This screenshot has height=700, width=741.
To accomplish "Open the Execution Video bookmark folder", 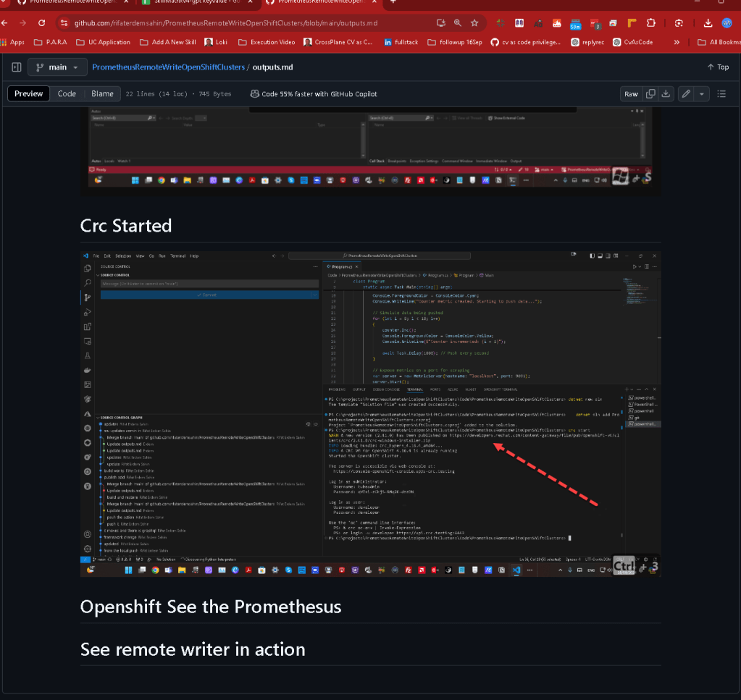I will click(267, 42).
